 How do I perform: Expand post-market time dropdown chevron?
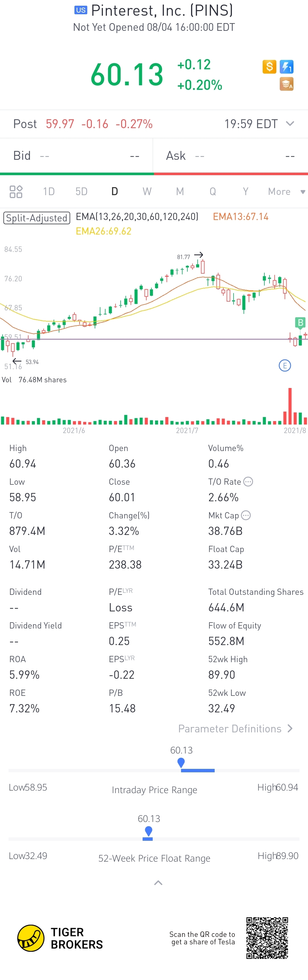coord(290,124)
